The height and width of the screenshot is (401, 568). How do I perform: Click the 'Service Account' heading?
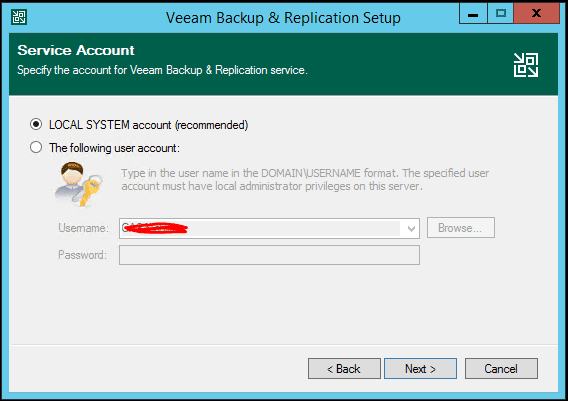76,50
